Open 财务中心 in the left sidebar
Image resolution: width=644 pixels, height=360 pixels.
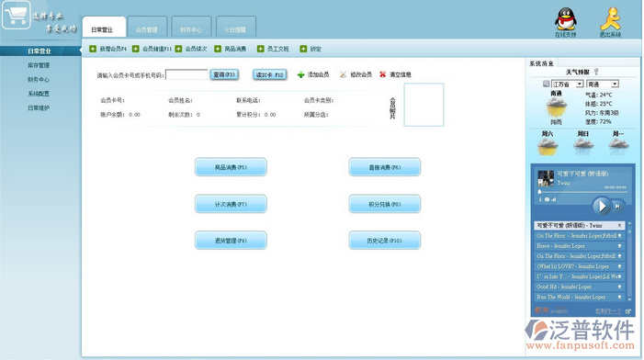point(39,80)
